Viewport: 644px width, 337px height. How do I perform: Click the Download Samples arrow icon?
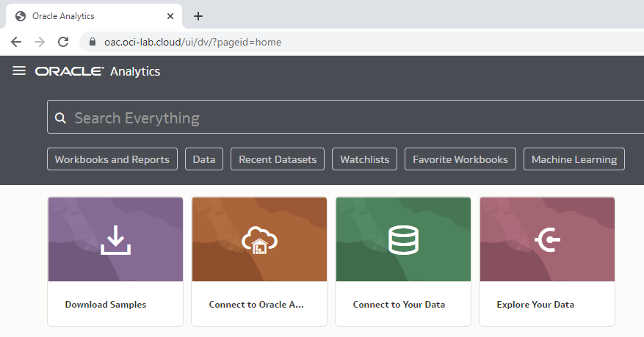pyautogui.click(x=115, y=239)
